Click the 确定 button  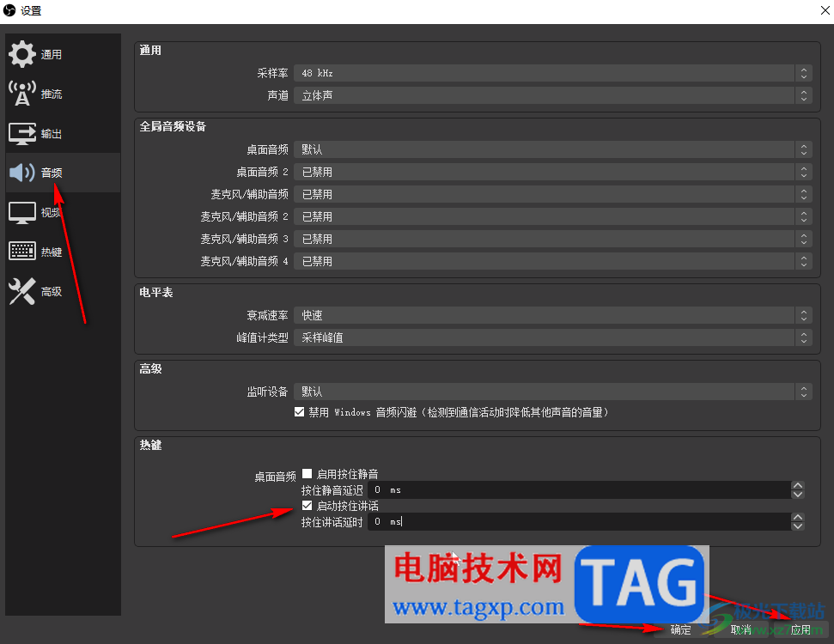(680, 629)
